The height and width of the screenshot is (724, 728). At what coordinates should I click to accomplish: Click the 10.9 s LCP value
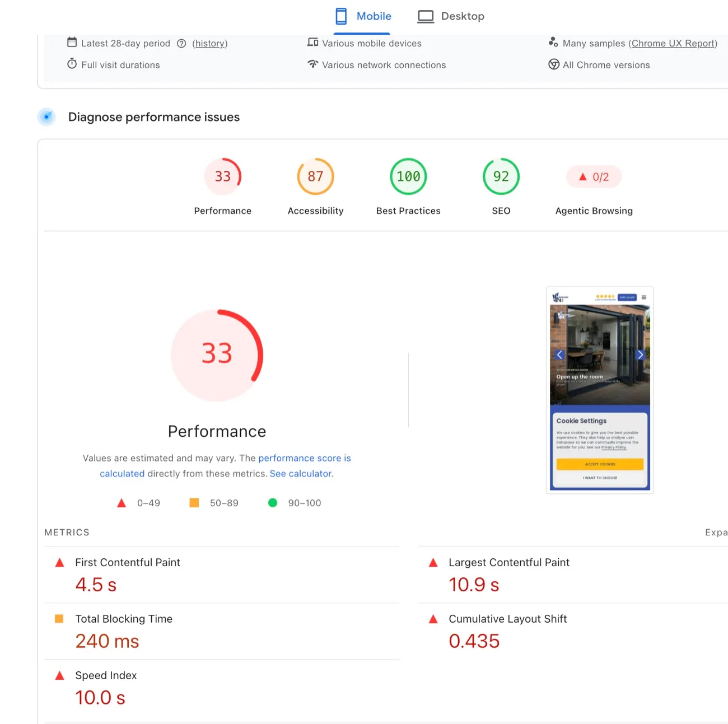474,585
